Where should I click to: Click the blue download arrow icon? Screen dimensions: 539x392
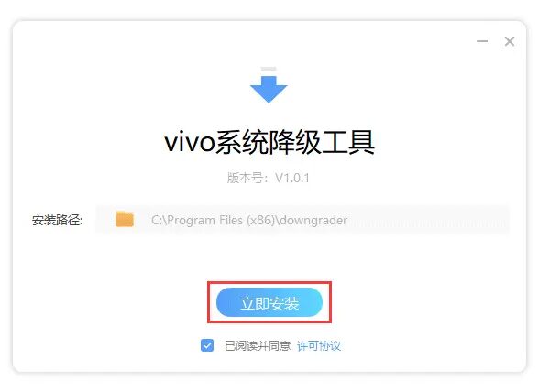point(269,90)
